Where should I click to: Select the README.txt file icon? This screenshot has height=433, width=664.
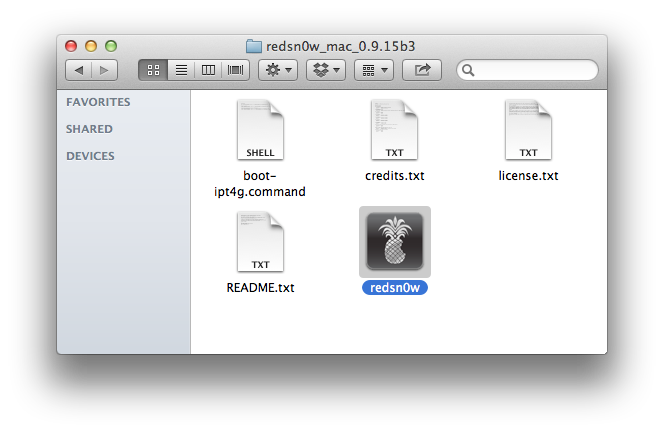point(260,242)
